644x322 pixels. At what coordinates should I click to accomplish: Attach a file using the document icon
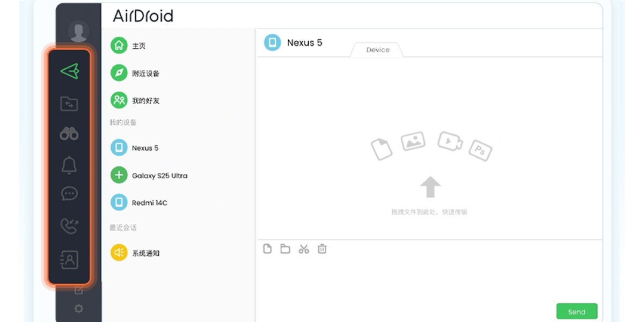(267, 248)
